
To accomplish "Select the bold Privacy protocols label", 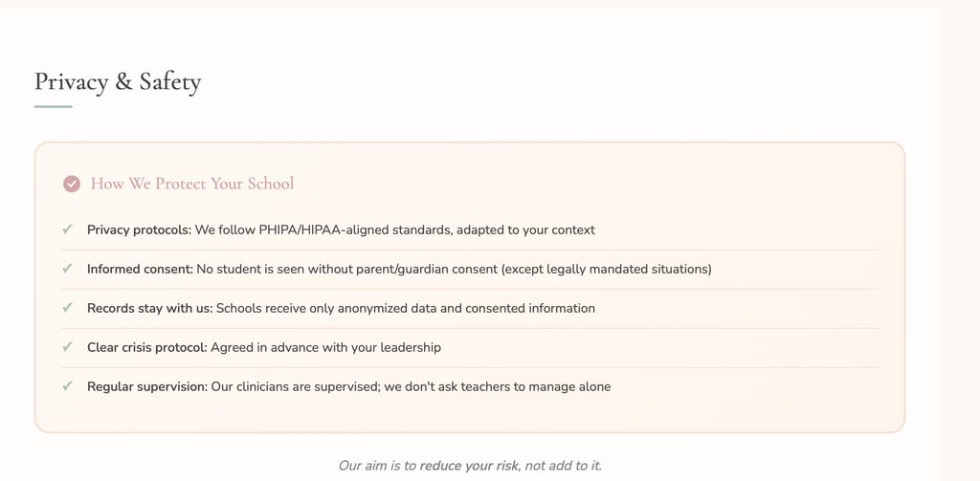I will click(139, 230).
